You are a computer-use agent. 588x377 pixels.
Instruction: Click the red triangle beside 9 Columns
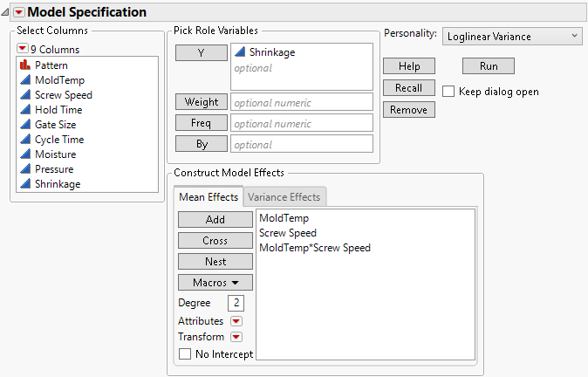23,49
